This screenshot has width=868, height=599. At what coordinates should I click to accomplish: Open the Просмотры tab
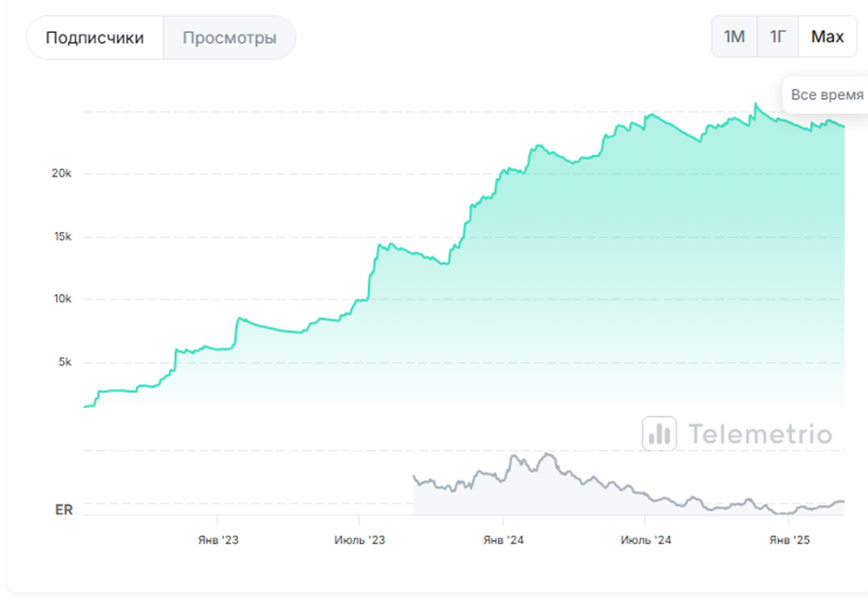(x=229, y=37)
